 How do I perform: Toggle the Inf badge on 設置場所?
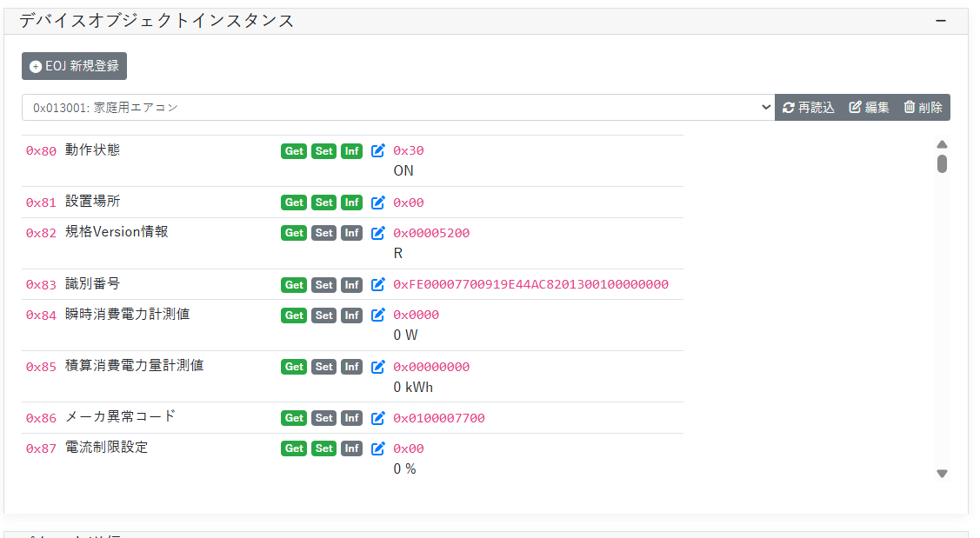(x=351, y=202)
